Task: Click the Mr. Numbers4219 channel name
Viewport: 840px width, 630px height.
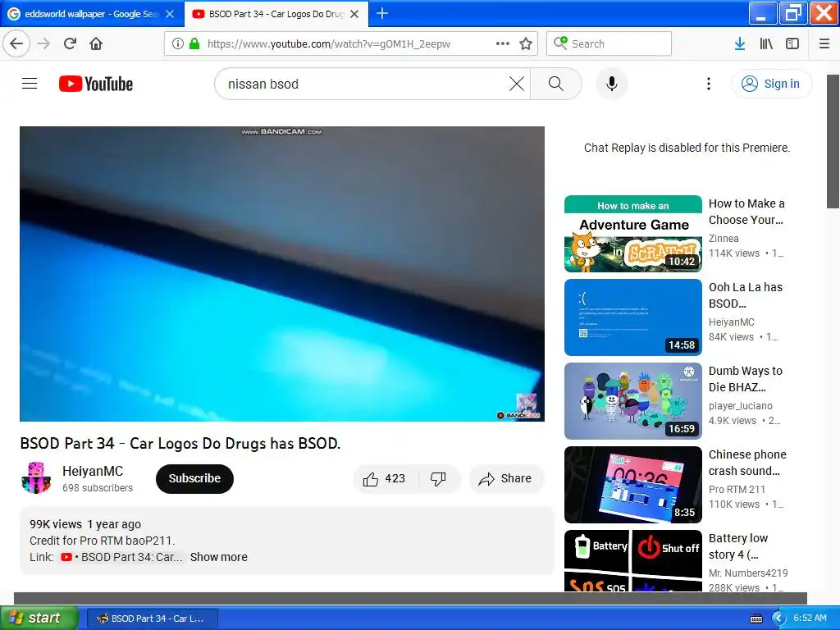Action: coord(748,573)
